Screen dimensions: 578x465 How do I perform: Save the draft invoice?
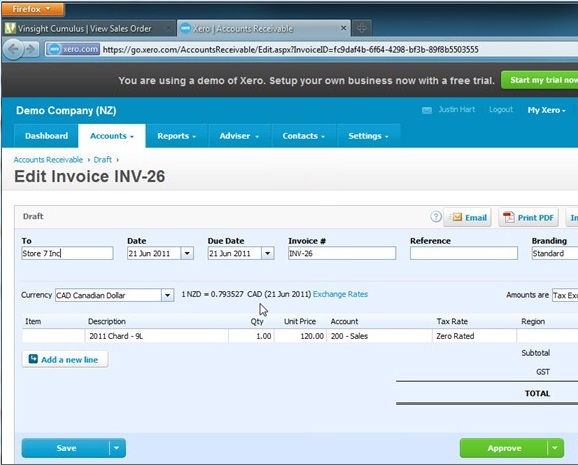click(66, 448)
